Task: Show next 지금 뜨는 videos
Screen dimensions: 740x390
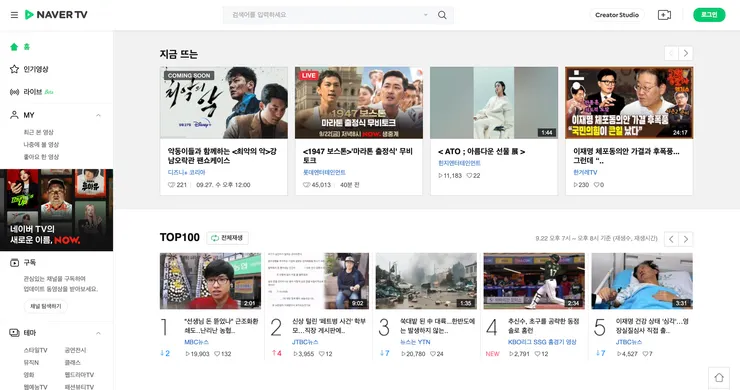Action: (x=686, y=53)
